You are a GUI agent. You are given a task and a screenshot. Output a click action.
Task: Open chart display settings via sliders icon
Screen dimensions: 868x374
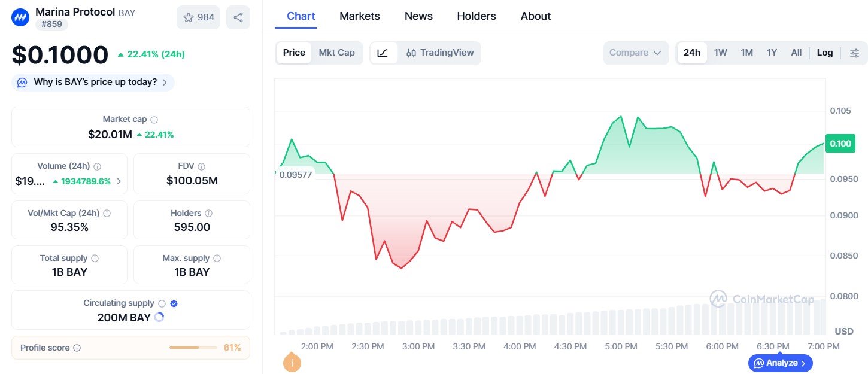click(x=854, y=53)
